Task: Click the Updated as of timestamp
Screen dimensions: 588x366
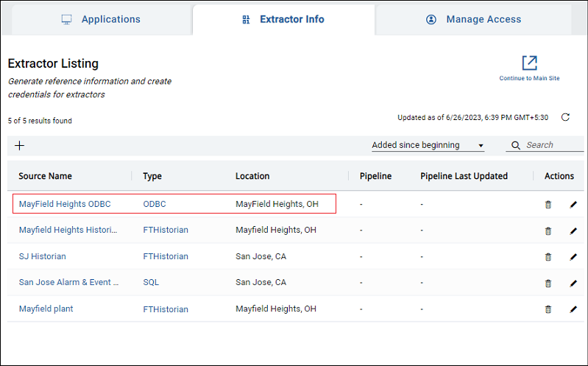Action: [x=472, y=118]
